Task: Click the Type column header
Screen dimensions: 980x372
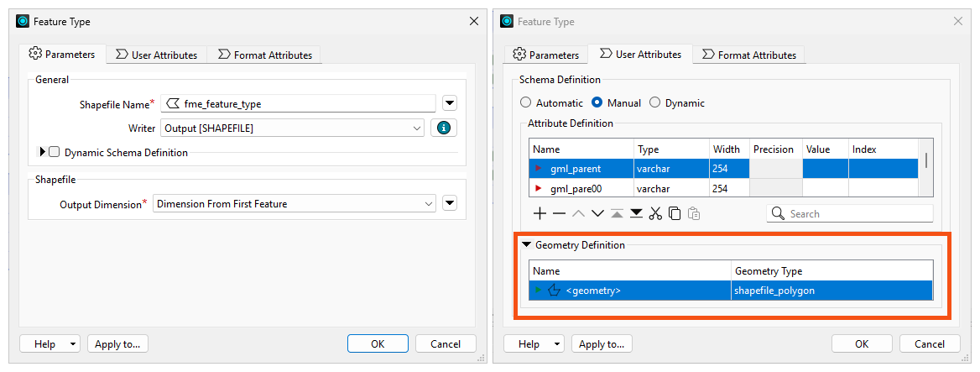Action: [x=670, y=149]
